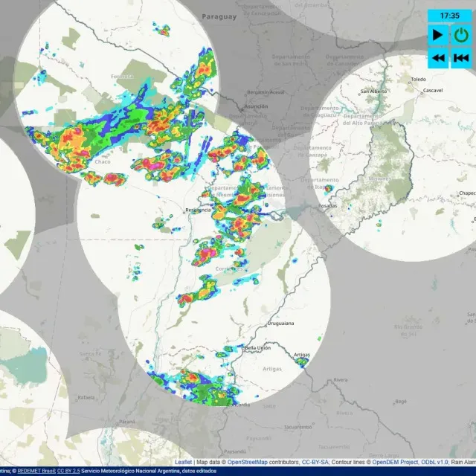Follow the CC-BY-SA license link
This screenshot has height=476, width=476.
tap(315, 462)
